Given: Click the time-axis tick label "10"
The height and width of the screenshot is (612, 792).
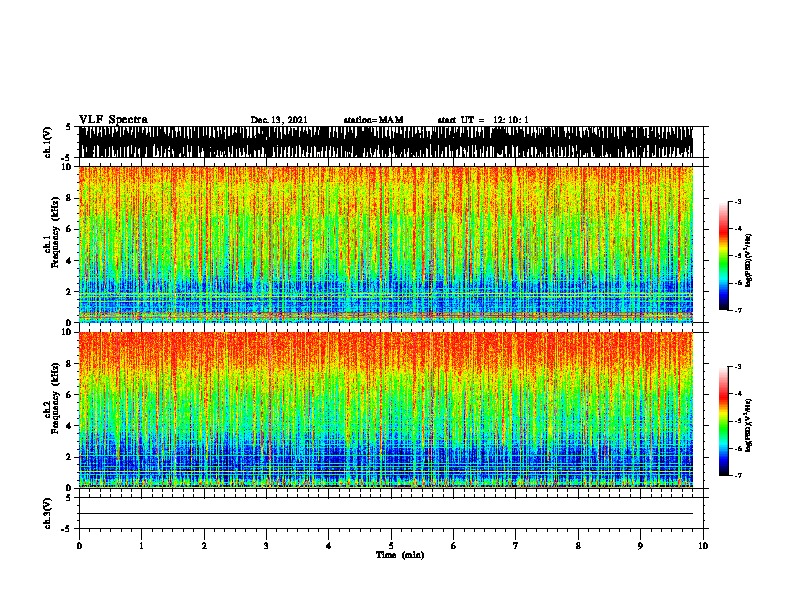Looking at the screenshot, I should [x=703, y=546].
